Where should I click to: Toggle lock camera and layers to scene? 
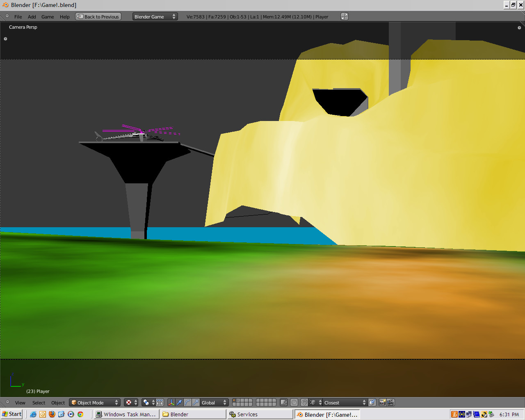(x=284, y=403)
